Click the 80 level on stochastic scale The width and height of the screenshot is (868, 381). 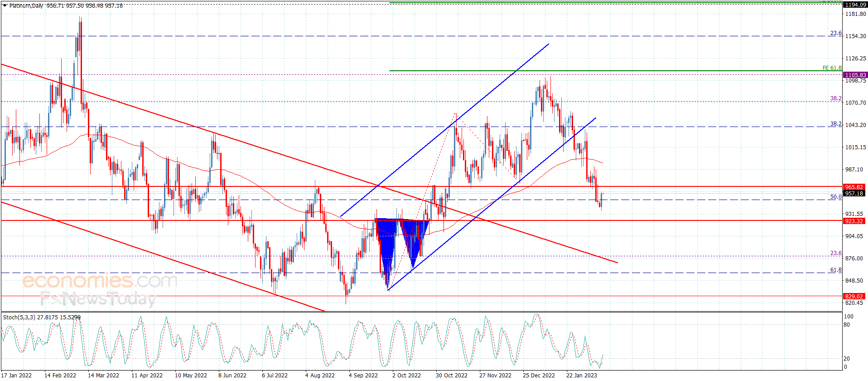coord(847,325)
